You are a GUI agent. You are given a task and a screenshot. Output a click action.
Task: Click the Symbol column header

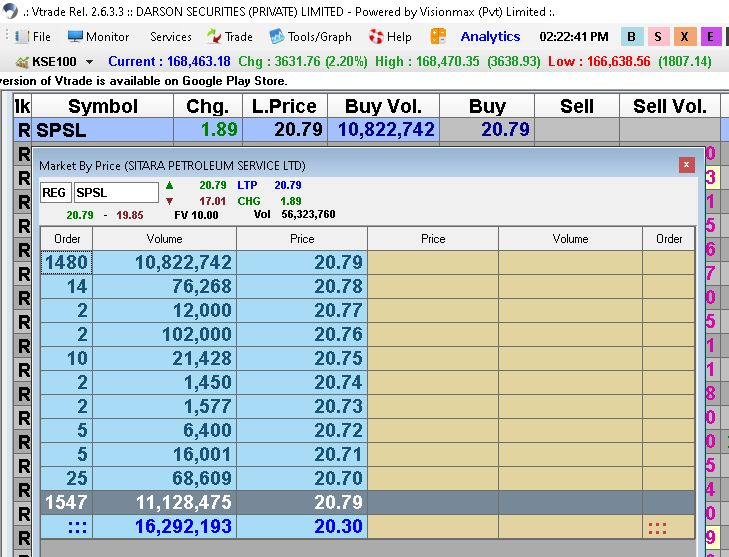(x=103, y=106)
